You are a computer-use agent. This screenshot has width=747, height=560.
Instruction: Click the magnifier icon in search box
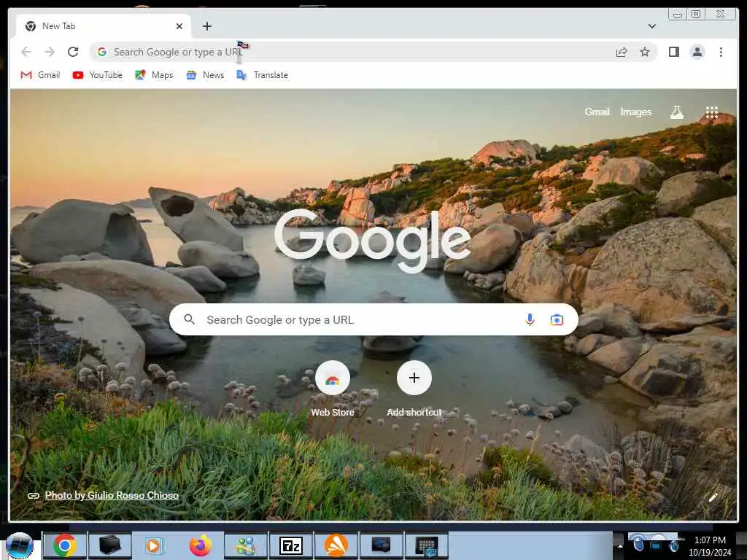(189, 319)
